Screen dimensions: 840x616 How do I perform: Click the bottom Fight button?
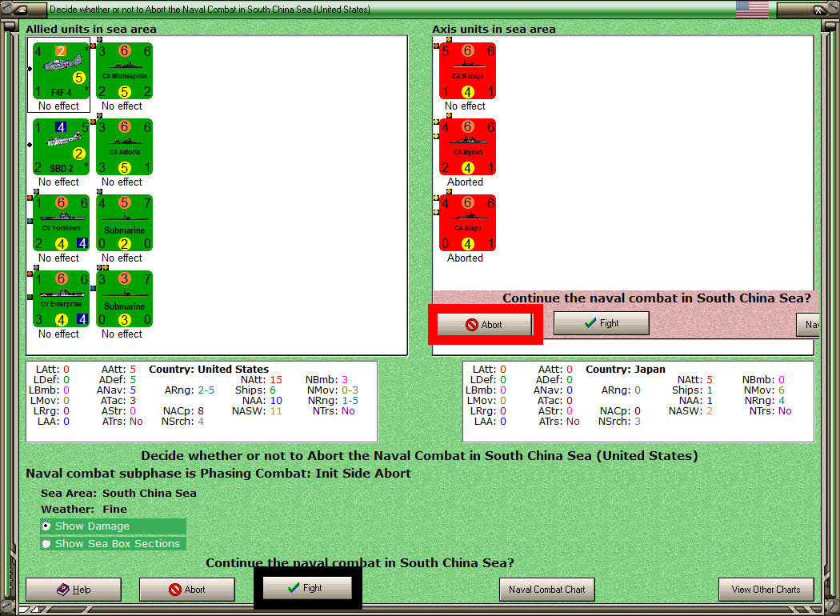pos(307,588)
